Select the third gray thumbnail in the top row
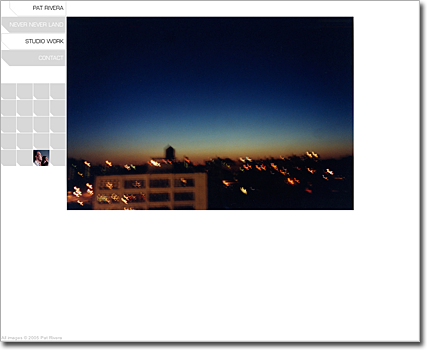This screenshot has width=438, height=363. (x=41, y=91)
